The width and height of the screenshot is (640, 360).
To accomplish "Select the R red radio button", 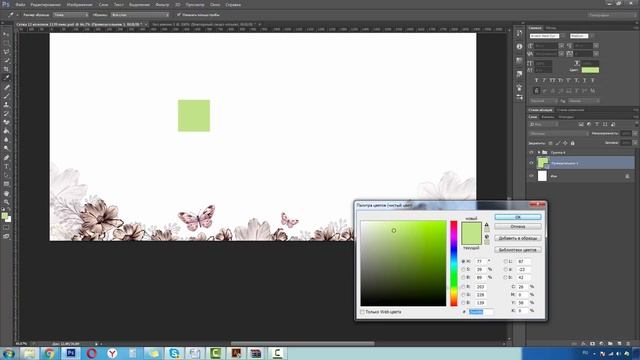I will pos(463,287).
